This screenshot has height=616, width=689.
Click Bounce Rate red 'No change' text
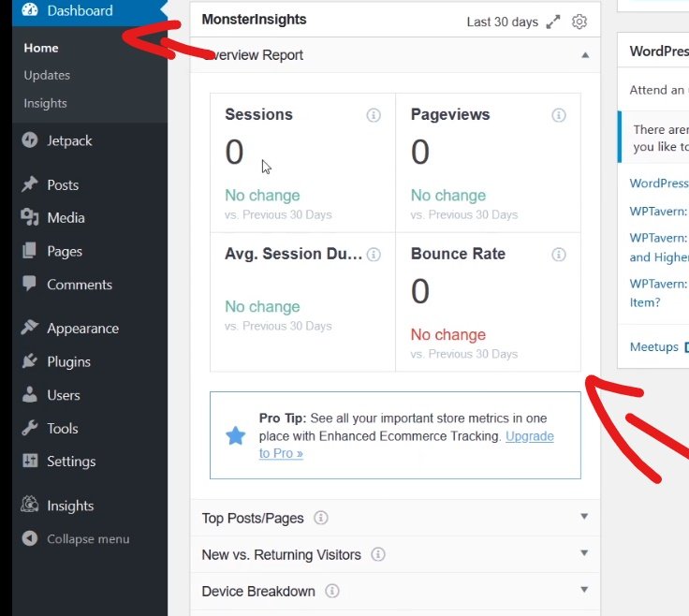coord(448,335)
